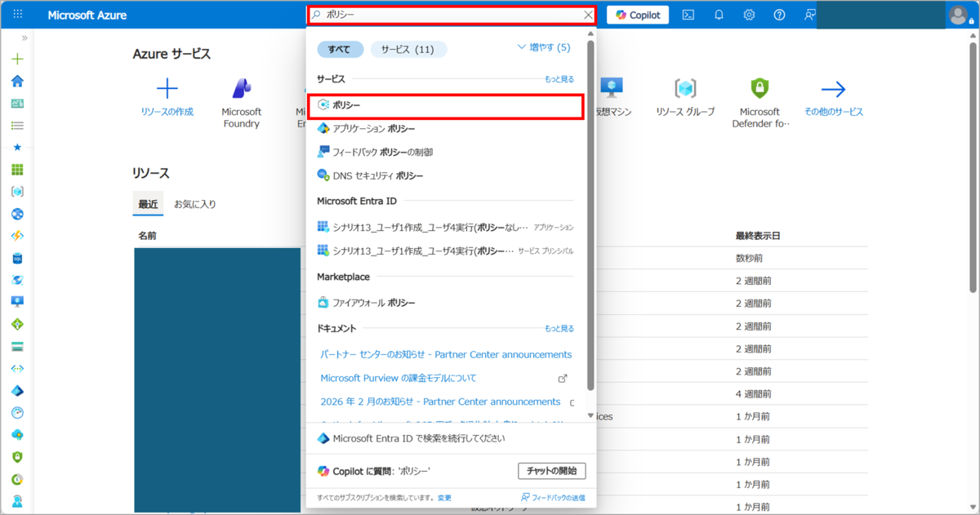980x515 pixels.
Task: Click チャットの開始 button
Action: [551, 471]
